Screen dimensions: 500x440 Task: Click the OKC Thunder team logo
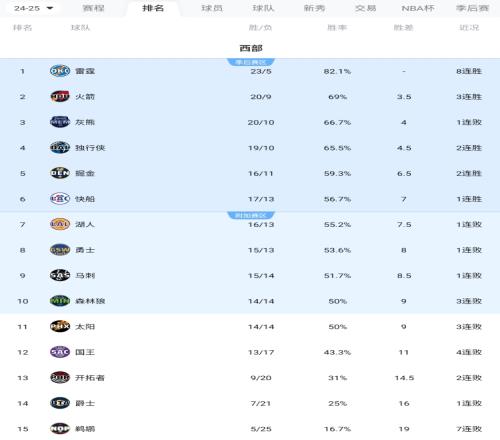(x=60, y=71)
